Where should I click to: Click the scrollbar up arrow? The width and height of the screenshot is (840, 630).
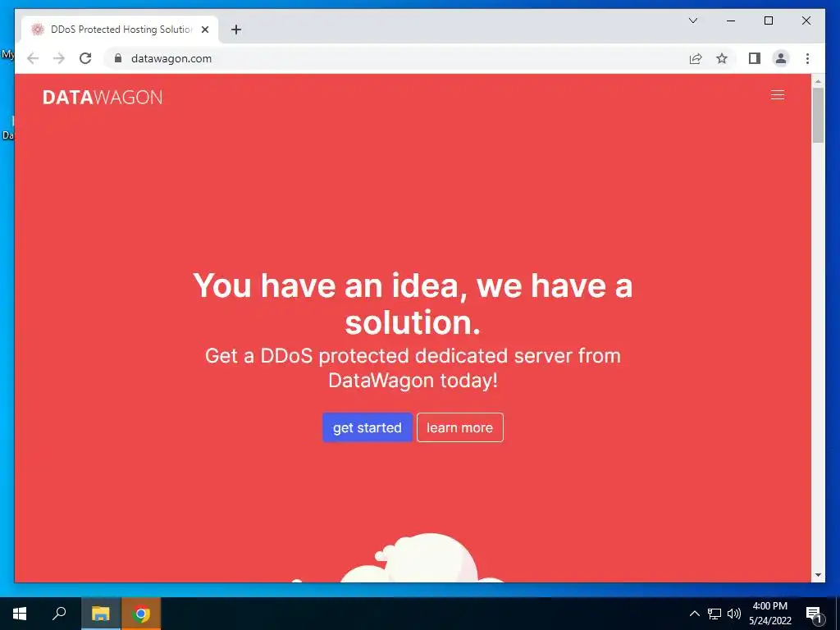click(x=818, y=81)
